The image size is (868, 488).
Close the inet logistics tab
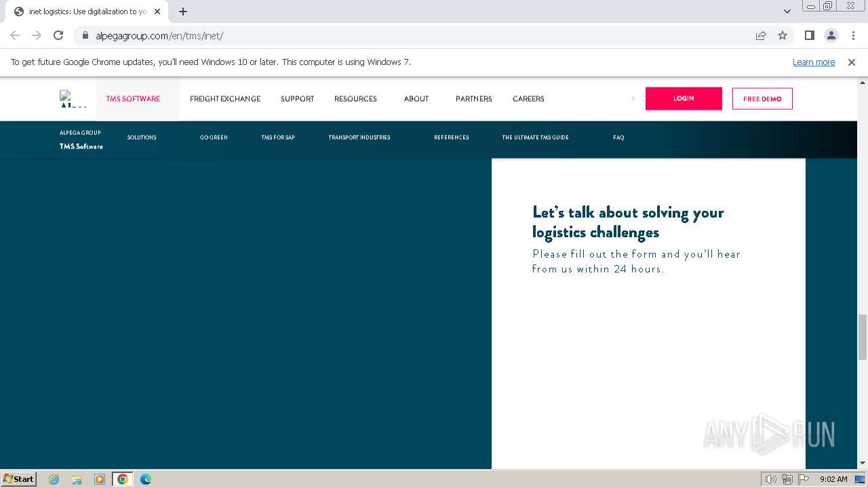157,12
